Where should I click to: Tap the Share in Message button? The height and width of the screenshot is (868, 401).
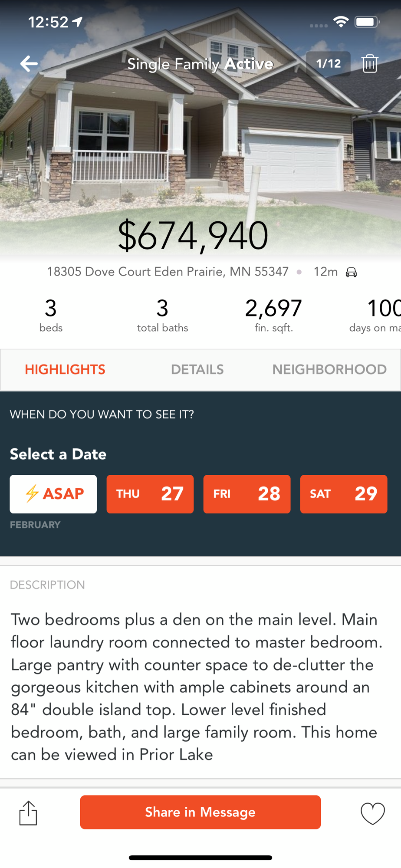[200, 812]
